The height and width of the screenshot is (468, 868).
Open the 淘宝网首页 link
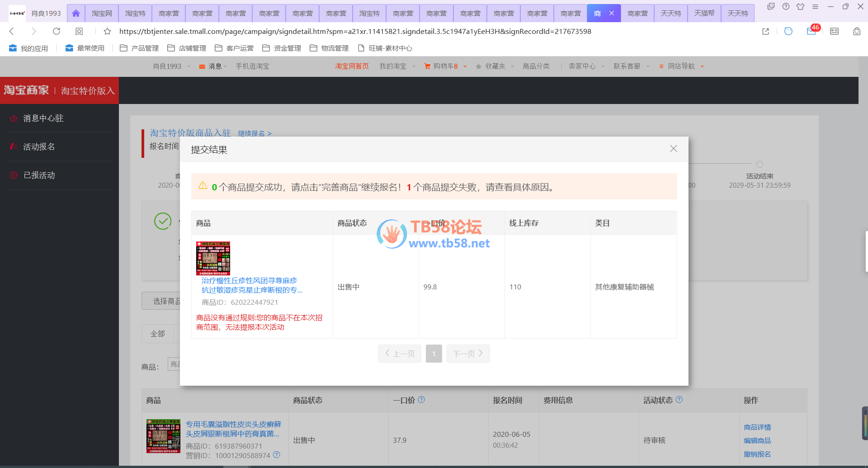click(x=352, y=66)
